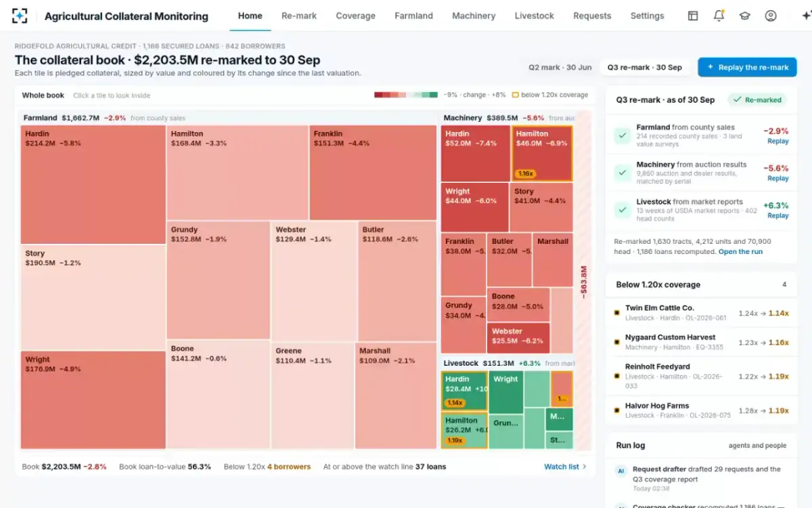Viewport: 812px width, 508px height.
Task: Click Replay link for Machinery −5.6%
Action: point(777,179)
